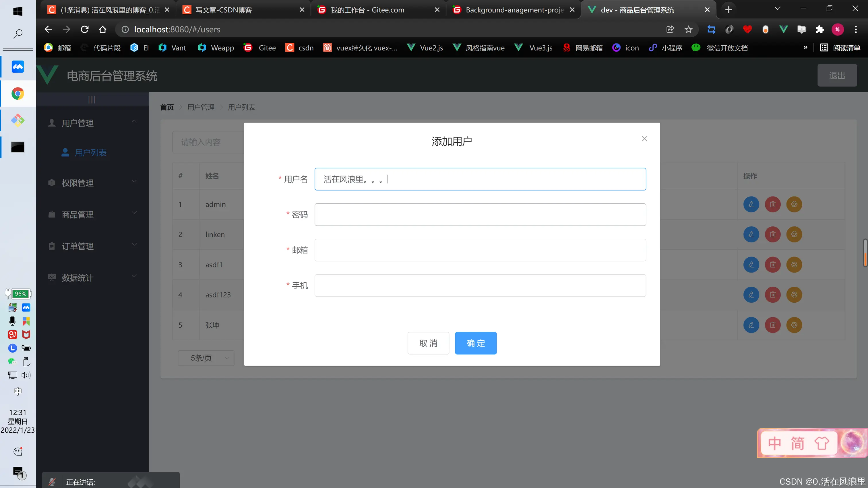
Task: Close the 添加用户 dialog with the X icon
Action: [x=644, y=139]
